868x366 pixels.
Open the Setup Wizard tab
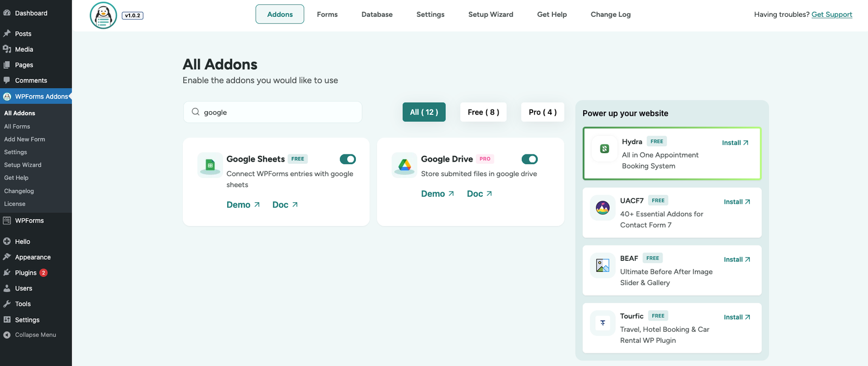490,15
